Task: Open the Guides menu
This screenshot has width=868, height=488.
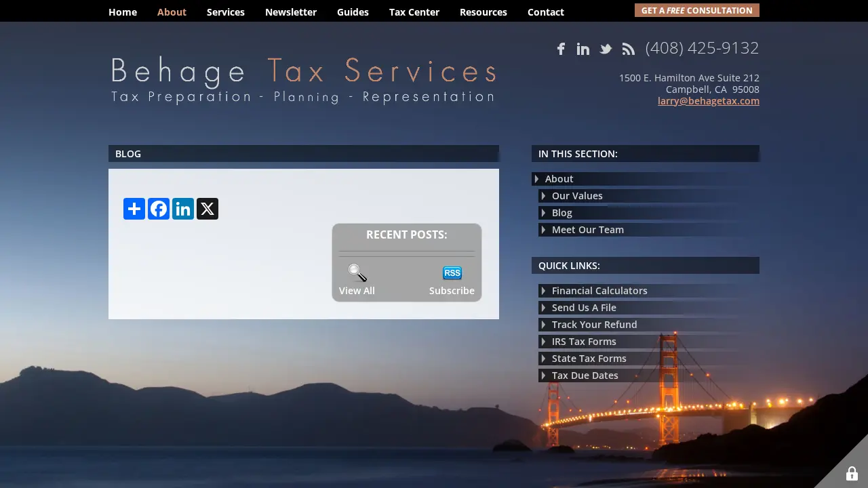Action: click(353, 12)
